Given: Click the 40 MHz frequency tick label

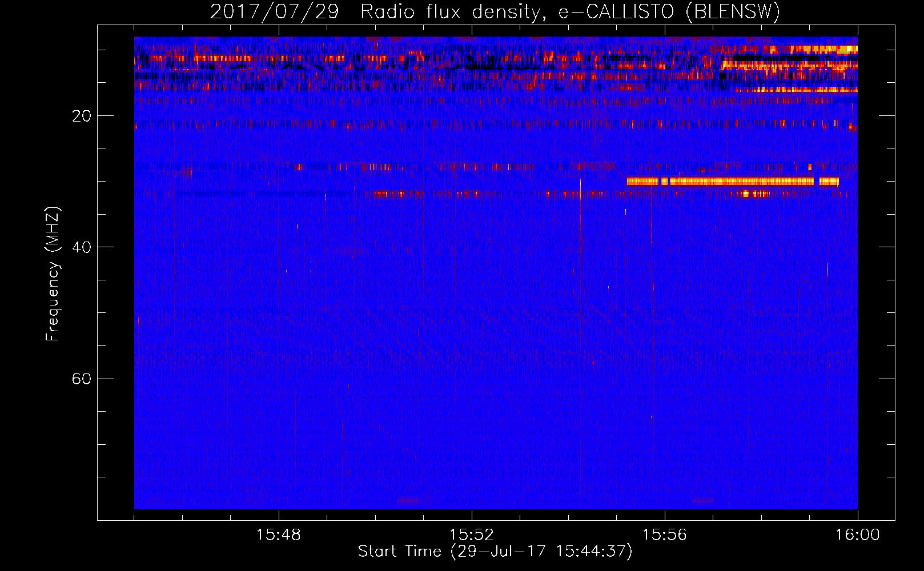Looking at the screenshot, I should (x=81, y=247).
